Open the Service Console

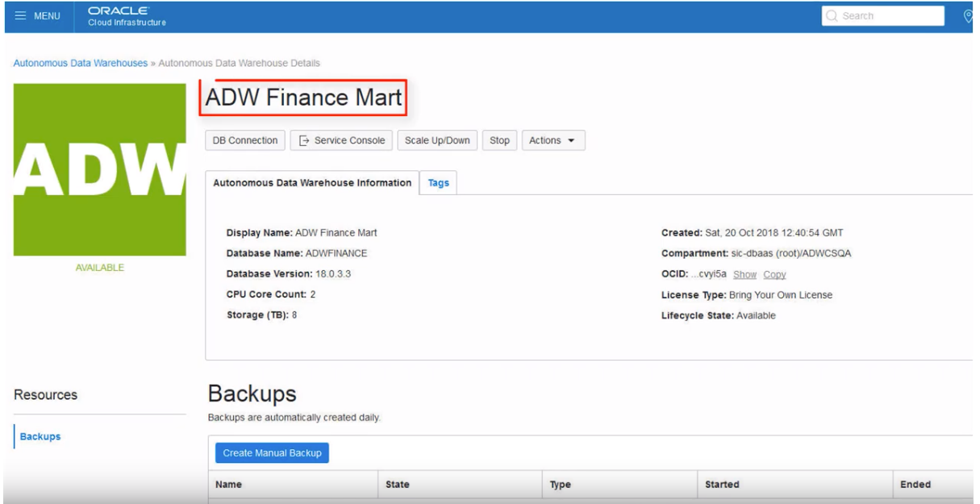(x=341, y=140)
